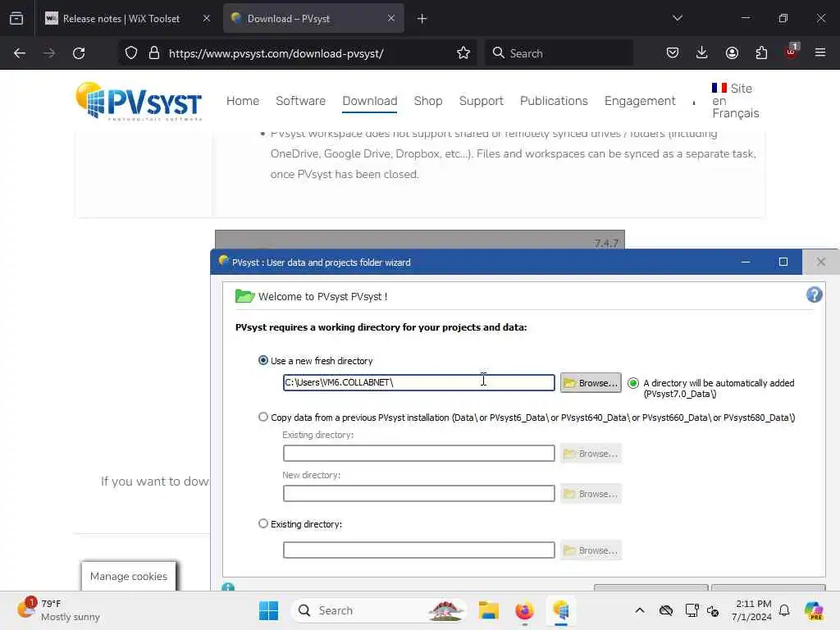Click the Firefox search box

pos(559,53)
